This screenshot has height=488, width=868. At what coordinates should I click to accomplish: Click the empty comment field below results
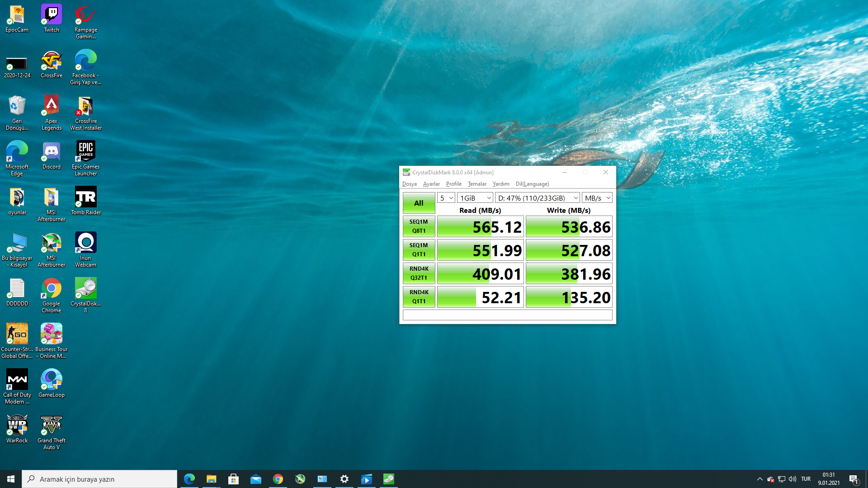pos(507,315)
